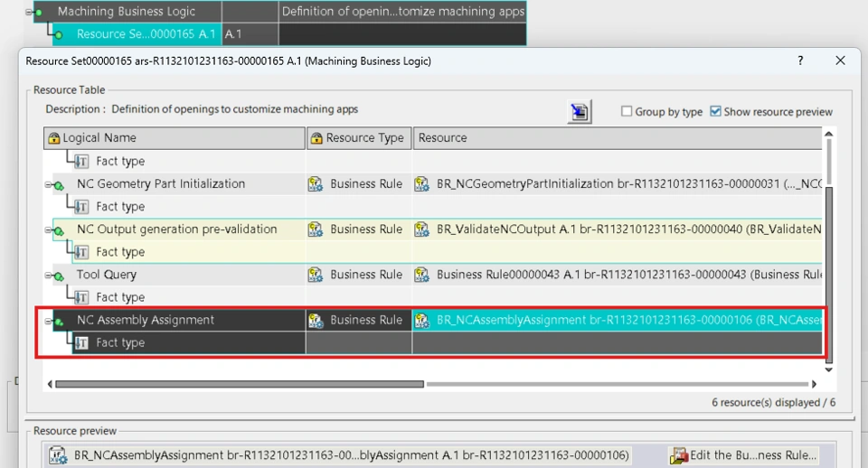Collapse the NC Assembly Assignment node
The width and height of the screenshot is (868, 468).
point(48,321)
